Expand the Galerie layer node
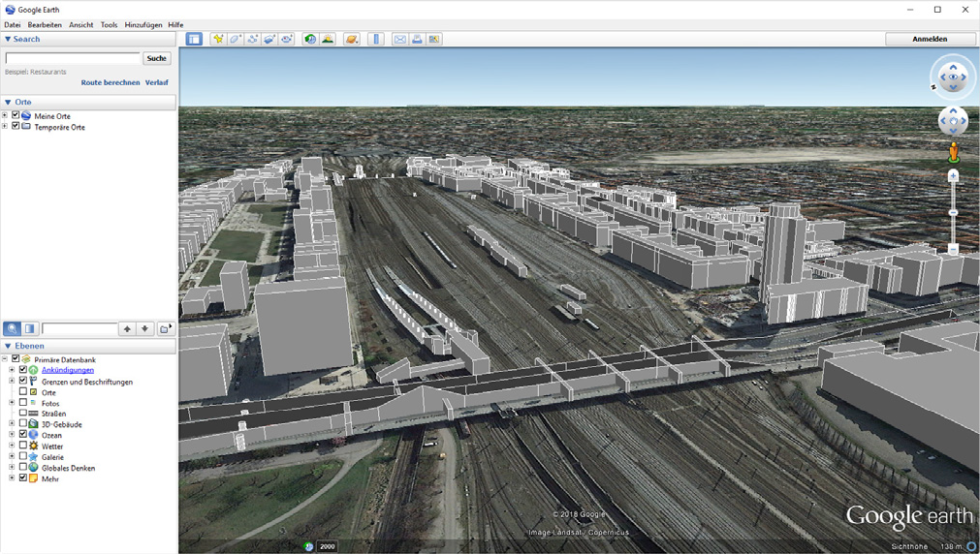The width and height of the screenshot is (980, 554). (12, 456)
